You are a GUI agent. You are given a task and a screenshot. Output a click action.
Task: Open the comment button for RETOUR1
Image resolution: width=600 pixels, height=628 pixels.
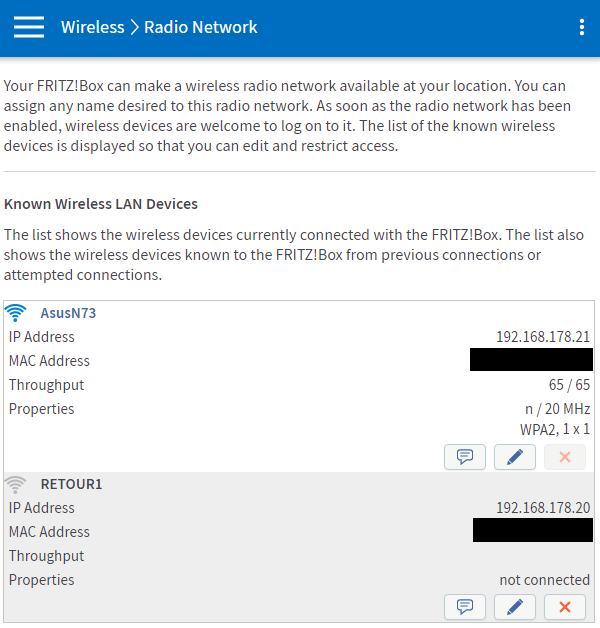click(x=465, y=607)
